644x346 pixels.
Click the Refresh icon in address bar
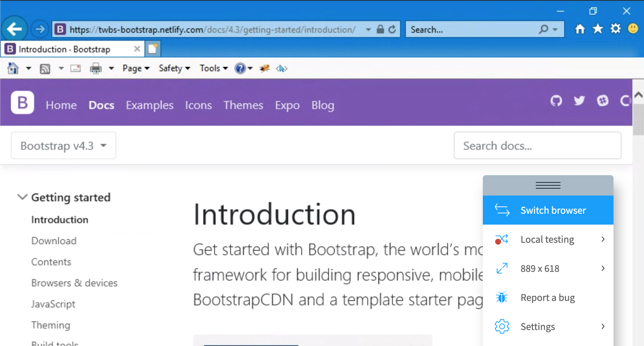[392, 29]
